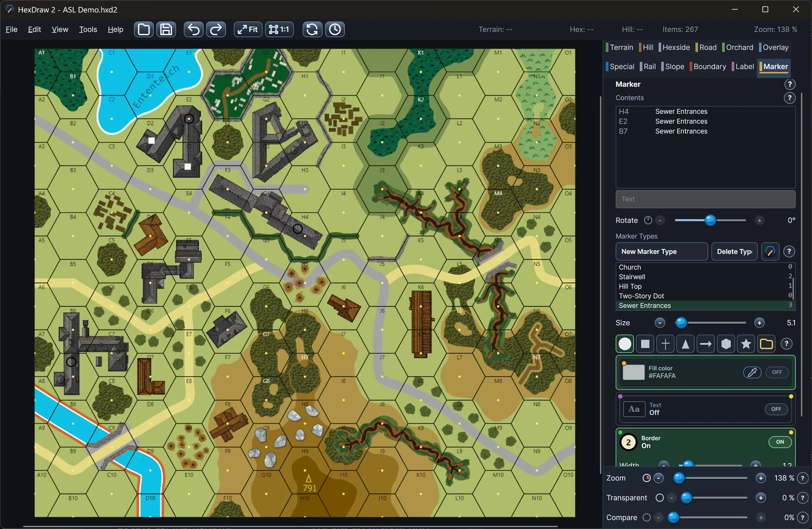Select the Zoom radio button
This screenshot has height=529, width=812.
pyautogui.click(x=647, y=478)
